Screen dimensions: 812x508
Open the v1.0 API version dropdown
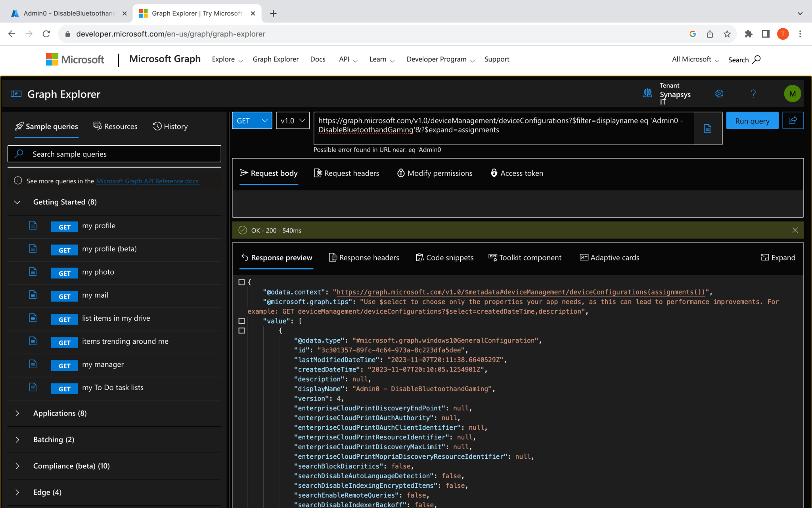pos(292,120)
